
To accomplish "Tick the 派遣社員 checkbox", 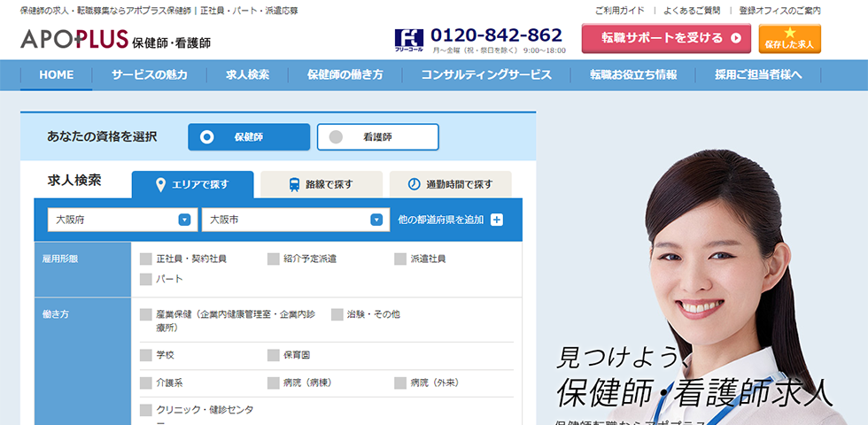I will tap(400, 259).
